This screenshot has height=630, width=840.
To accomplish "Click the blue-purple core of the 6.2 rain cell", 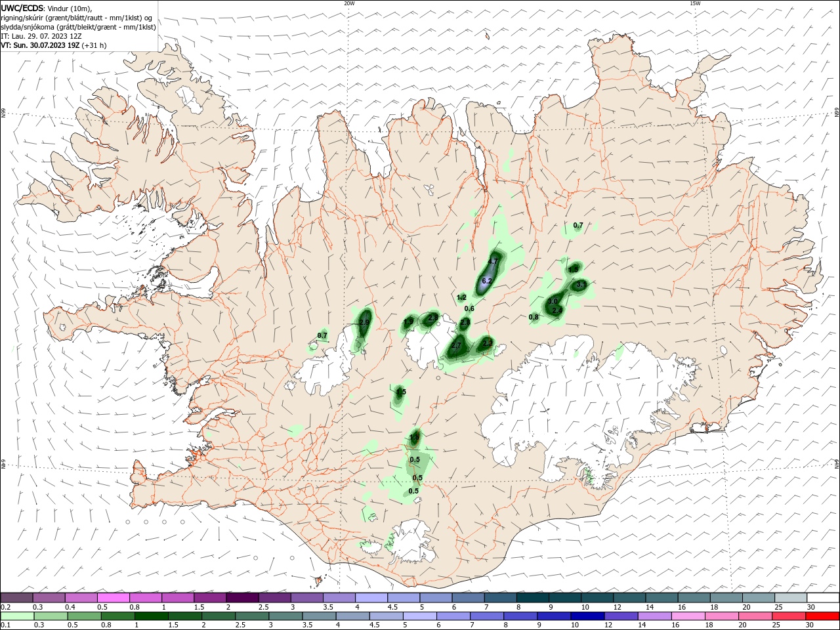I will [486, 279].
